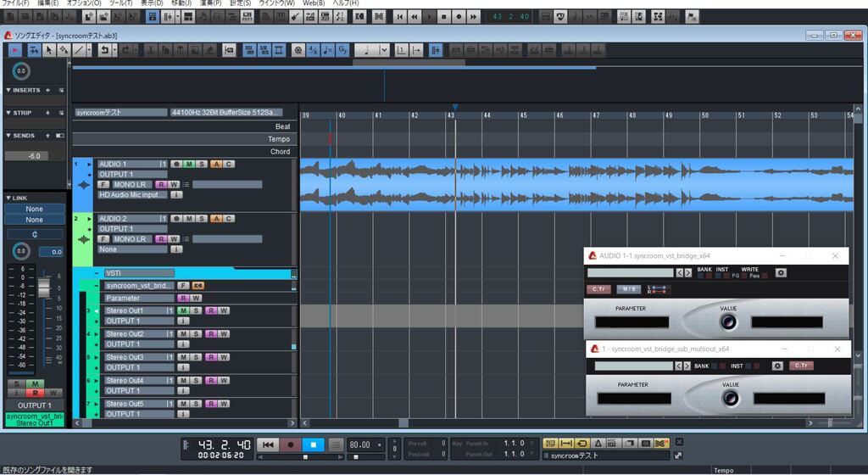Toggle C.Tr in AUDIO 1-1 plugin window
Image resolution: width=868 pixels, height=475 pixels.
[x=598, y=289]
